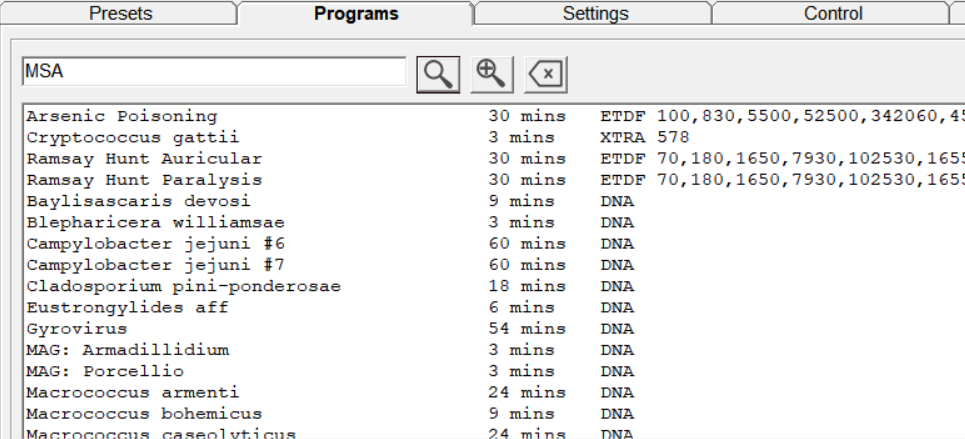Click the MSA search input field

tap(213, 72)
